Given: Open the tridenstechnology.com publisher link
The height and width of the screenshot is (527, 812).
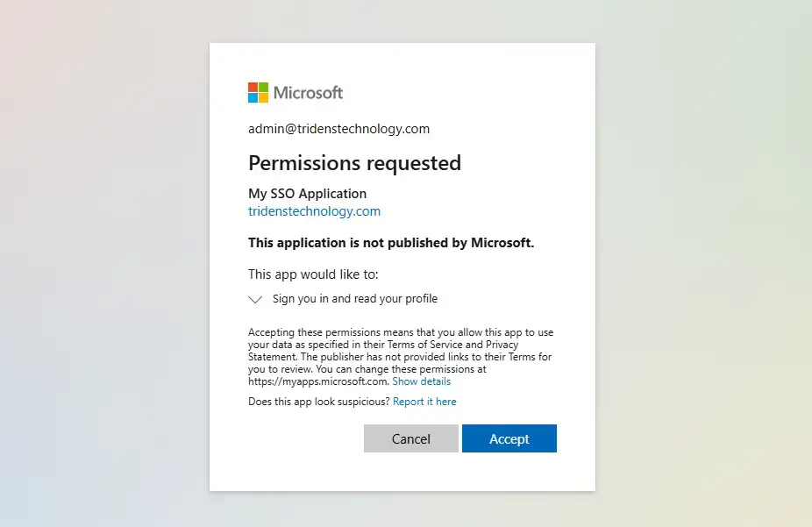Looking at the screenshot, I should click(x=314, y=211).
